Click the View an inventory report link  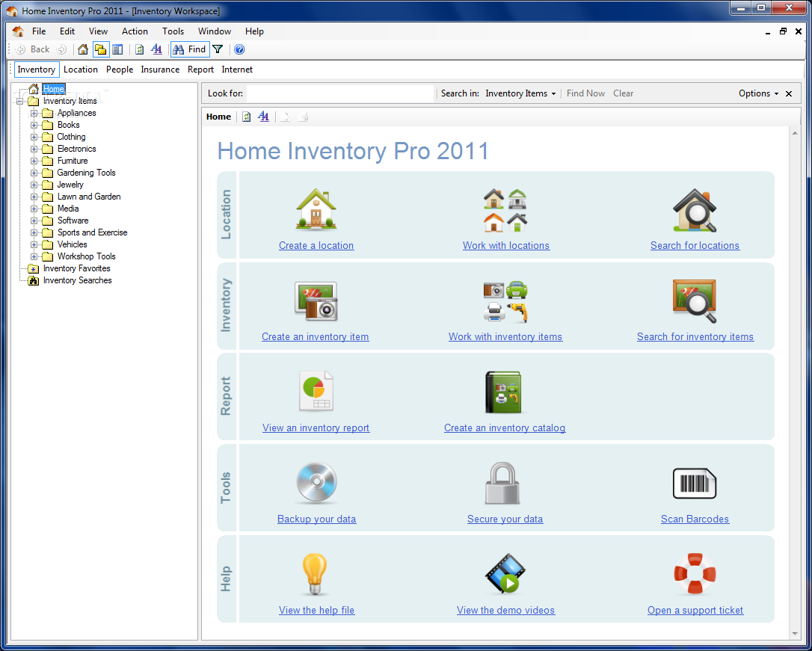click(x=316, y=428)
